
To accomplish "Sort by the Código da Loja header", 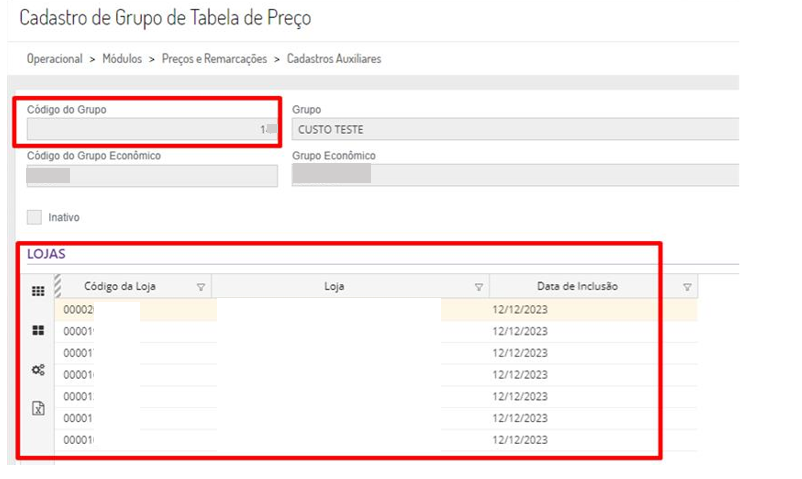I will [120, 287].
